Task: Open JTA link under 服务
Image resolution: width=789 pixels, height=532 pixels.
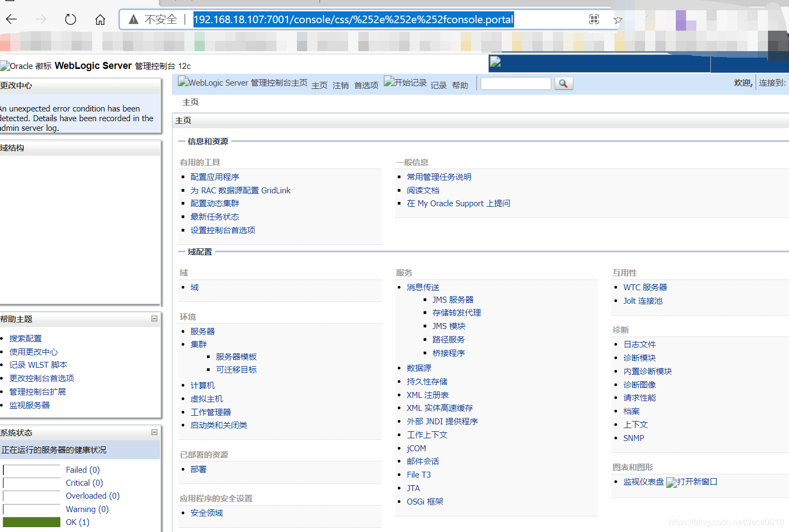Action: [413, 488]
